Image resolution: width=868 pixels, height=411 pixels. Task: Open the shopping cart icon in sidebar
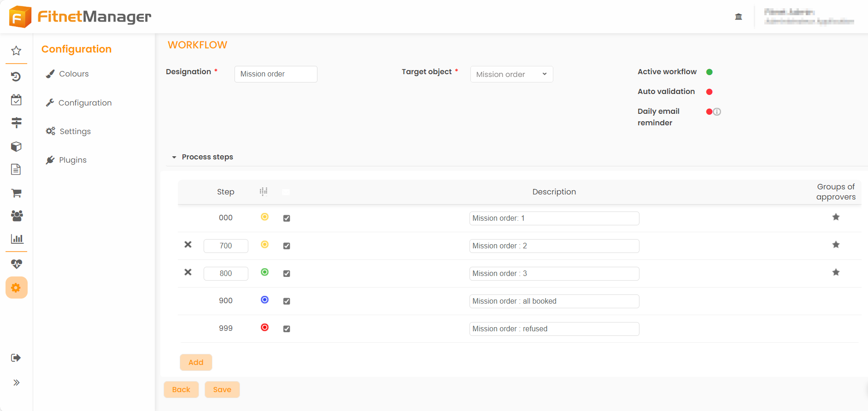point(16,193)
